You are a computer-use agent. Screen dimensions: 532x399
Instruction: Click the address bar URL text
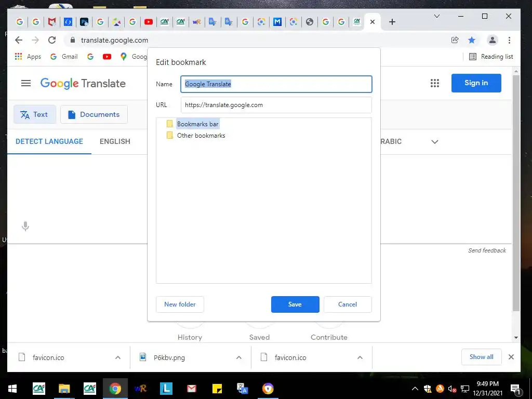click(x=115, y=40)
